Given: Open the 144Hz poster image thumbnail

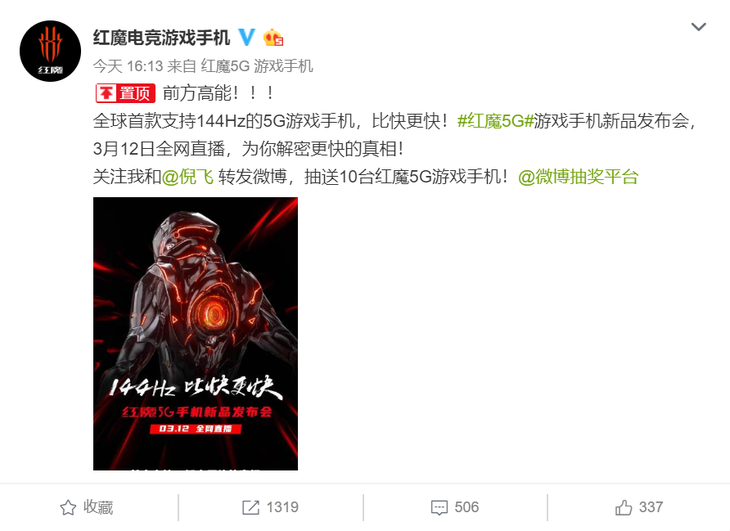Looking at the screenshot, I should point(196,334).
